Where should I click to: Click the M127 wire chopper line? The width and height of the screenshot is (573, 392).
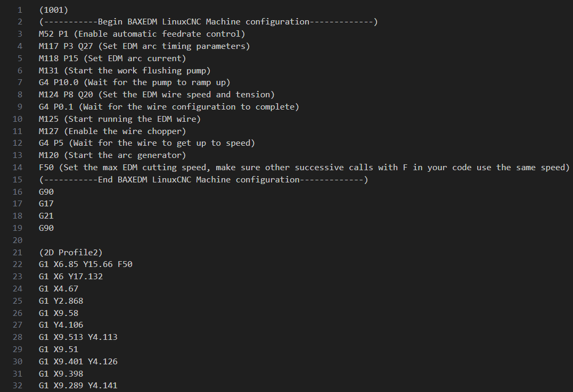(112, 131)
